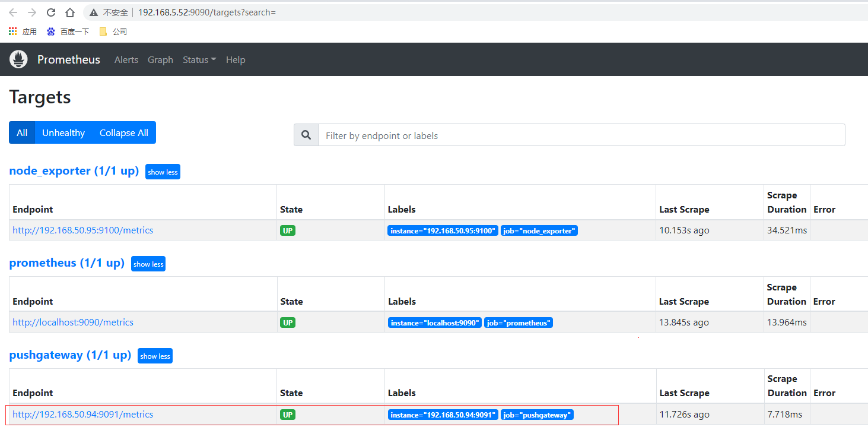The image size is (868, 430).
Task: Click the Prometheus flame logo
Action: point(18,59)
